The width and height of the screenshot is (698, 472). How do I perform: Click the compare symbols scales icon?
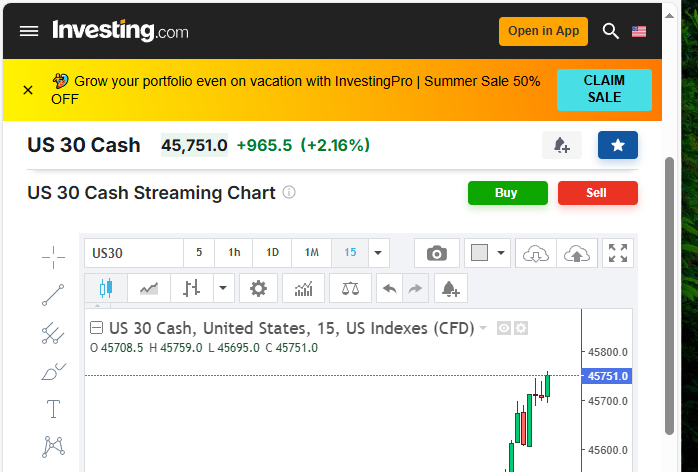pos(350,289)
